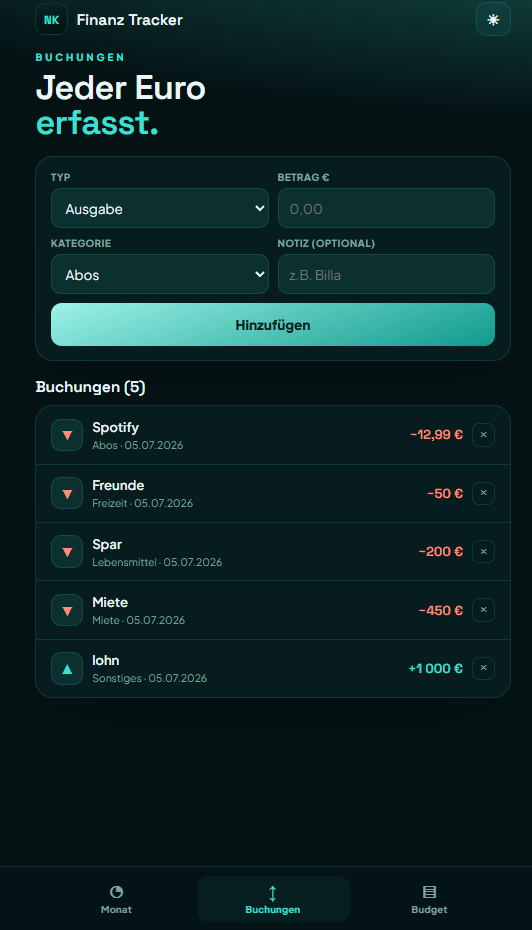Remove the Freunde entry via X icon

483,493
